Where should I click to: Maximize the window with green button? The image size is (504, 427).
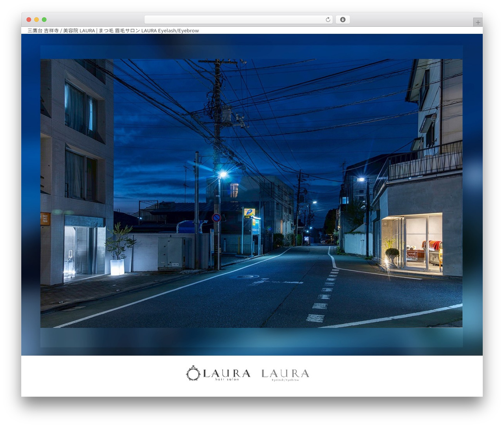tap(44, 20)
